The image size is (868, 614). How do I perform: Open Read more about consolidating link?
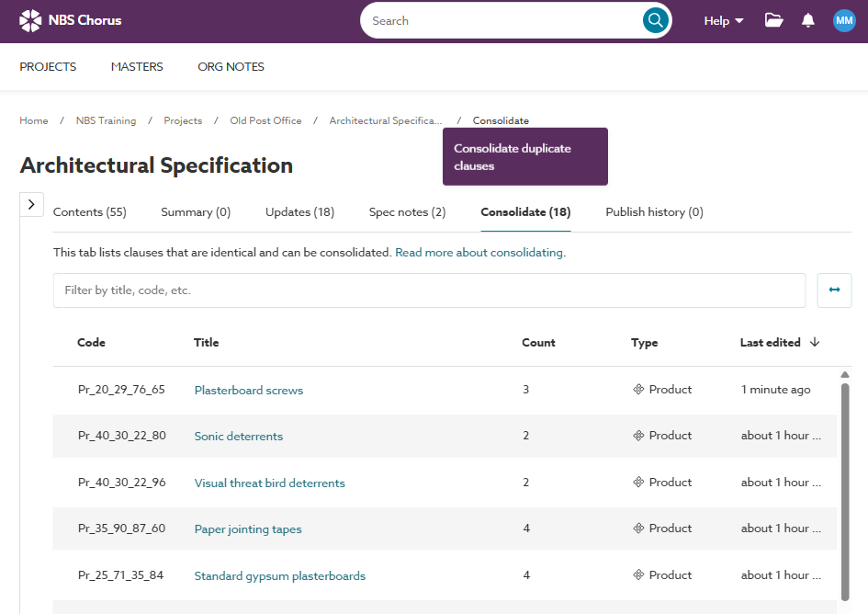click(479, 252)
